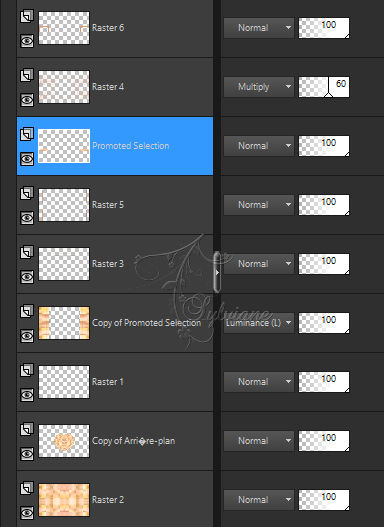The height and width of the screenshot is (527, 384).
Task: Click the Raster 2 layer thumbnail
Action: point(64,500)
